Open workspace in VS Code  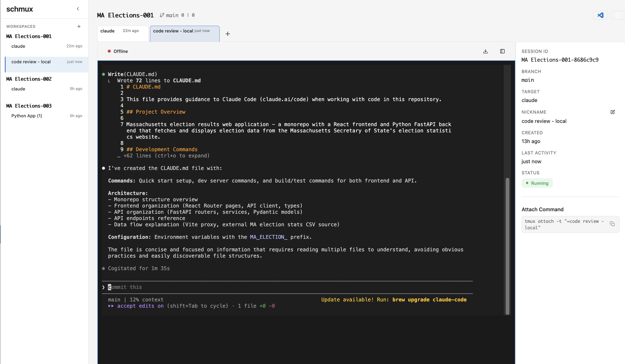(600, 15)
